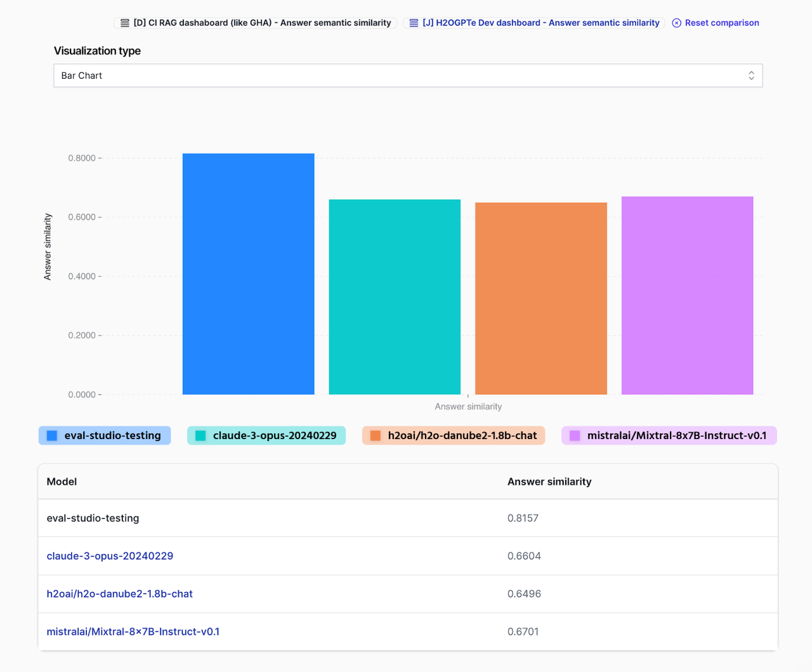Image resolution: width=812 pixels, height=672 pixels.
Task: Click the circled X Reset comparison icon
Action: point(676,23)
